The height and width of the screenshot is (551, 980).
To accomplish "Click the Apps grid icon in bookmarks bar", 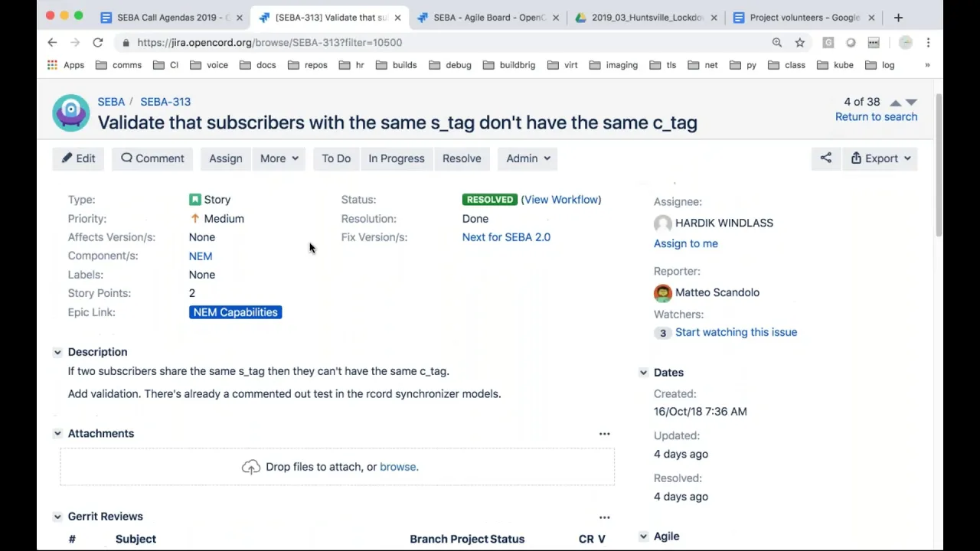I will (52, 65).
